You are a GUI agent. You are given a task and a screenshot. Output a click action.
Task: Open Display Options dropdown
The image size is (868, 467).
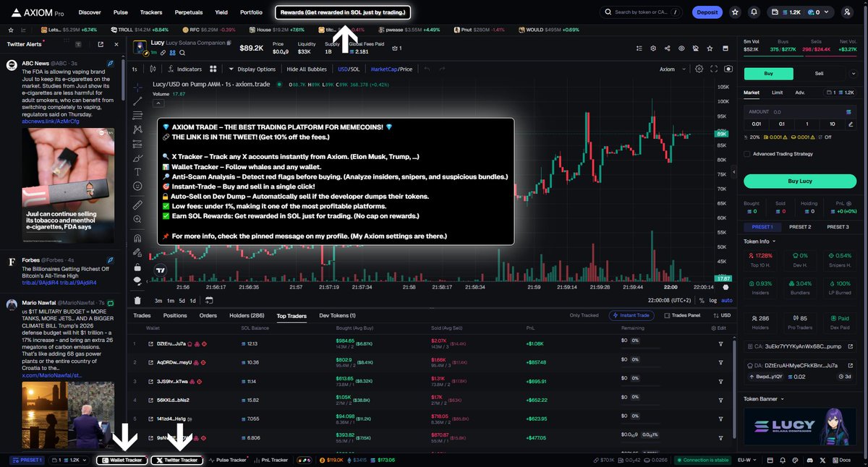click(x=252, y=69)
